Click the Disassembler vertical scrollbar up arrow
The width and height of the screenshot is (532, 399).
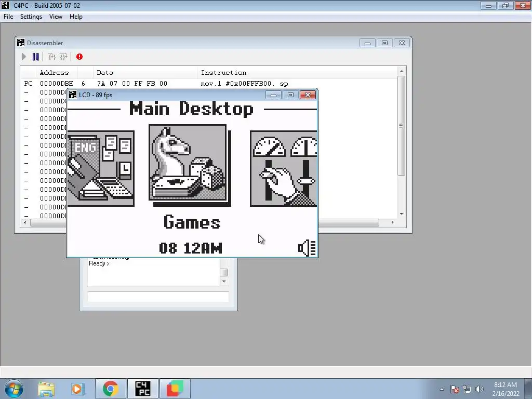[402, 71]
